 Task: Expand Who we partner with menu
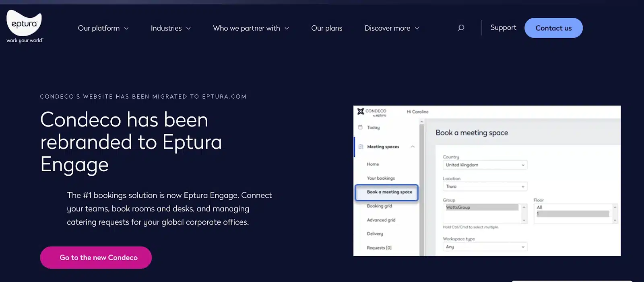[251, 28]
